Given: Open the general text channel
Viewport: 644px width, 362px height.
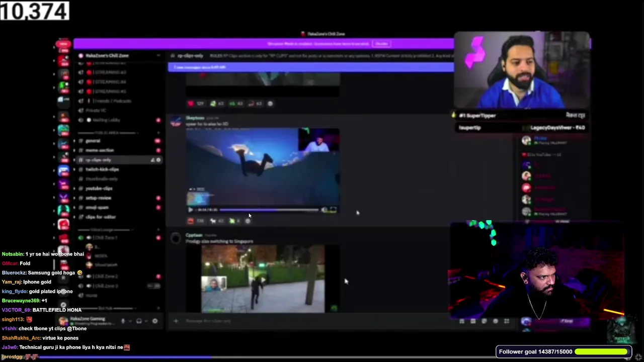Looking at the screenshot, I should point(93,141).
